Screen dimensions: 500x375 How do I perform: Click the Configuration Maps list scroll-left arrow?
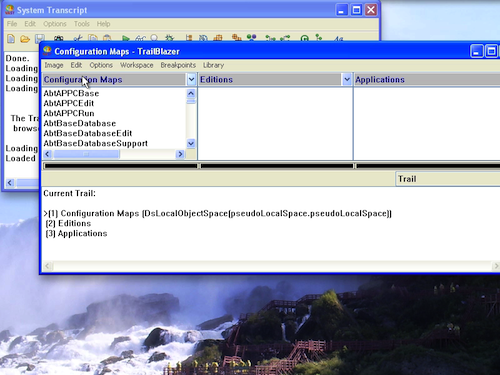[47, 154]
